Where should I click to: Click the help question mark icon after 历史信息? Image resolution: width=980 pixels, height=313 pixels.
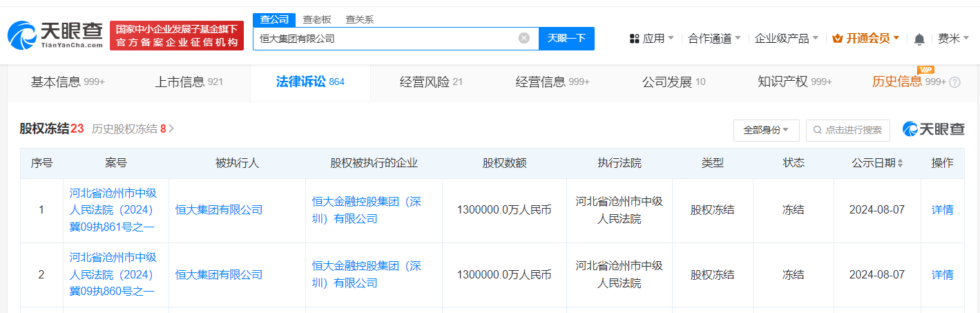coord(955,82)
